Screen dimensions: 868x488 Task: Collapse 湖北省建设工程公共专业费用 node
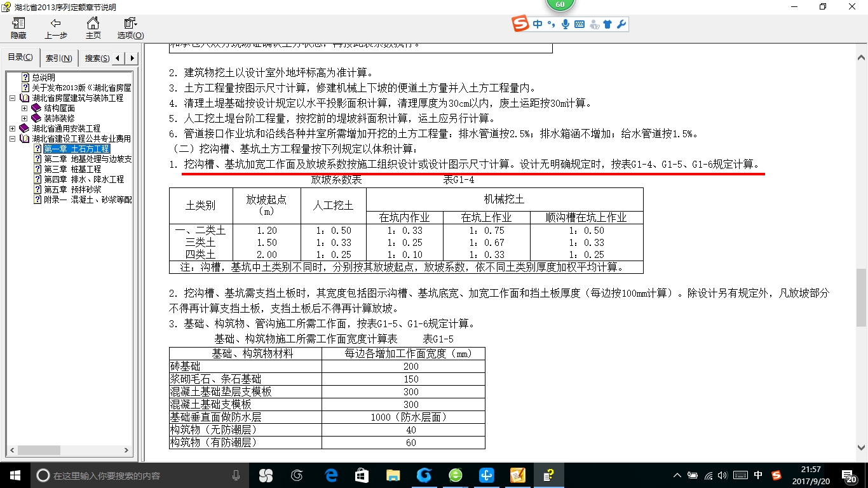click(x=12, y=139)
